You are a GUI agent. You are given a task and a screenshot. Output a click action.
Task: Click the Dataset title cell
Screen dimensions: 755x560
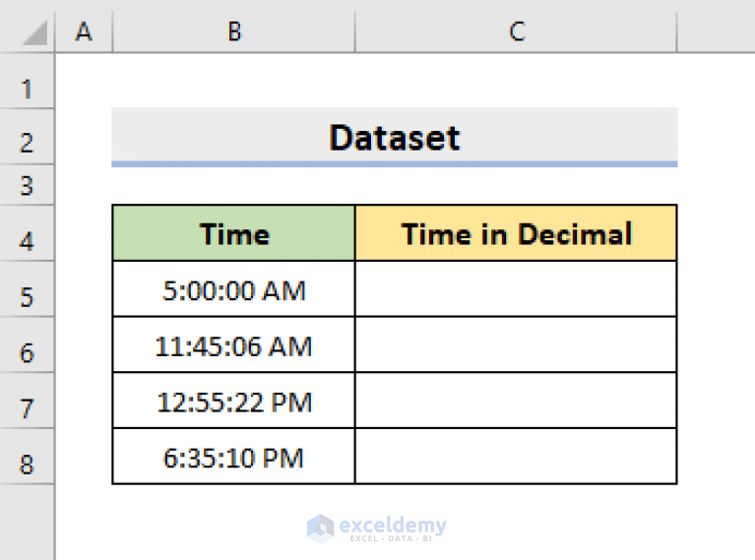[395, 137]
